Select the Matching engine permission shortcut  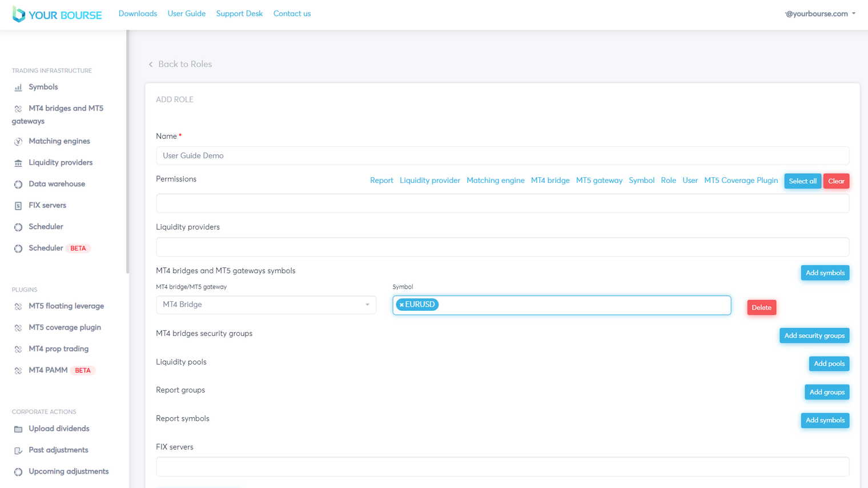tap(496, 181)
